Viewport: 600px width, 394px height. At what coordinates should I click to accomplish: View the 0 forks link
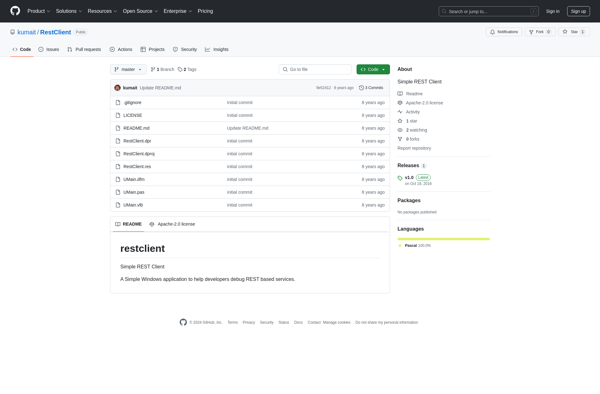tap(409, 139)
